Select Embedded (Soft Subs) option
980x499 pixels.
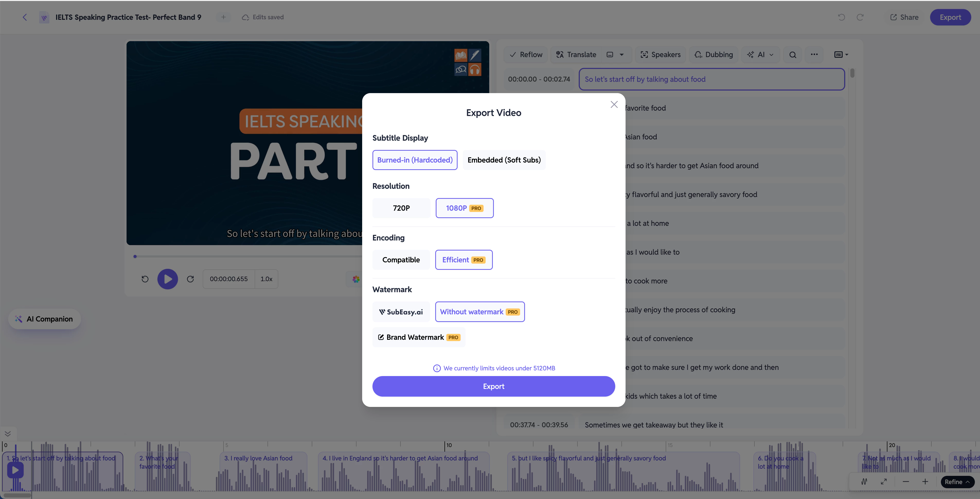[504, 160]
